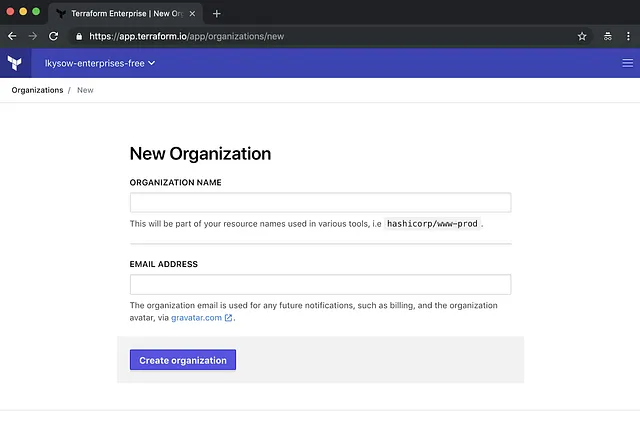The width and height of the screenshot is (640, 437).
Task: Click the Terraform logo icon
Action: coord(15,63)
